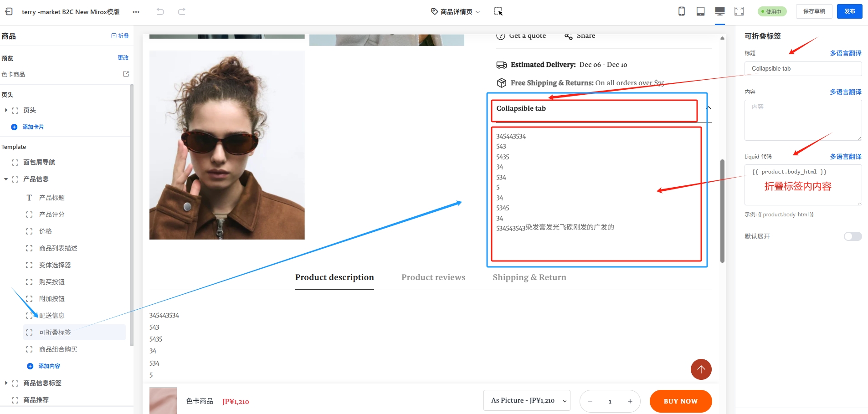Open the three-dots more options menu
This screenshot has height=414, width=868.
(x=136, y=12)
